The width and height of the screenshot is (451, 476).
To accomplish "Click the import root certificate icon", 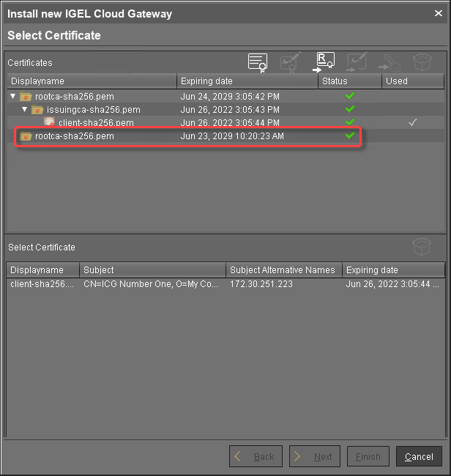I will [324, 62].
